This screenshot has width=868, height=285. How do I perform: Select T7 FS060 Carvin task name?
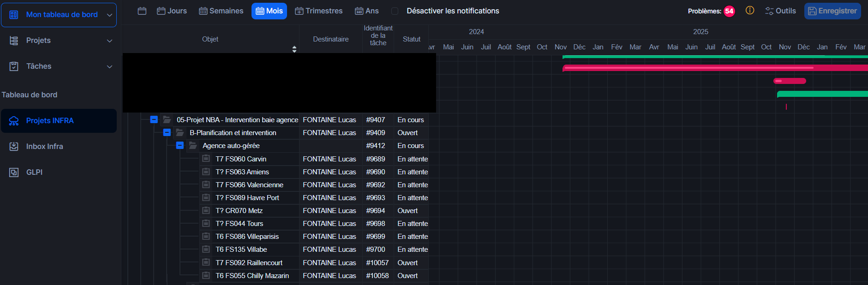(241, 159)
